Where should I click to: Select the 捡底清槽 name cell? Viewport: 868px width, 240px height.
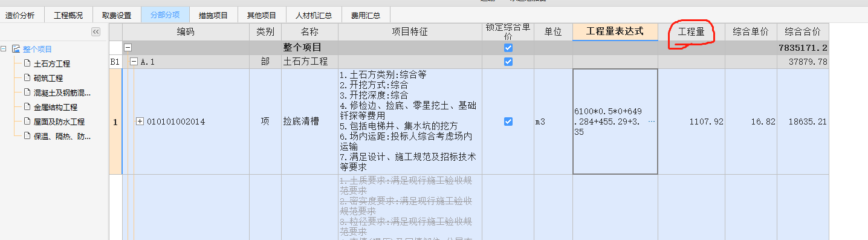(x=310, y=122)
